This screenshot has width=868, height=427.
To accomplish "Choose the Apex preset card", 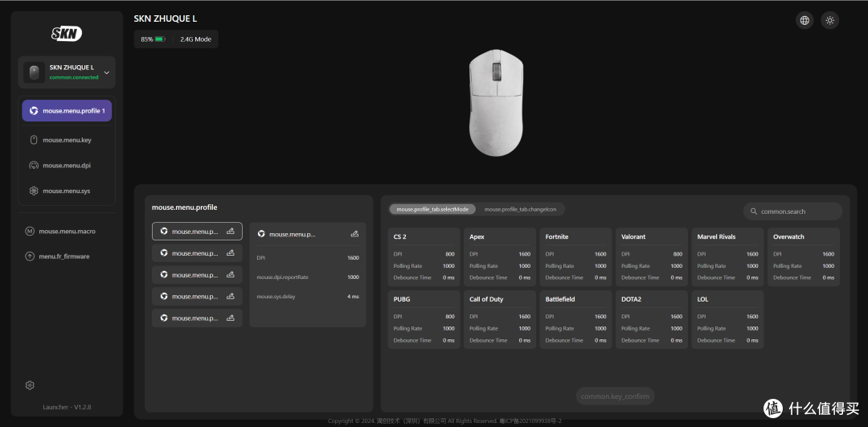I will pos(500,257).
